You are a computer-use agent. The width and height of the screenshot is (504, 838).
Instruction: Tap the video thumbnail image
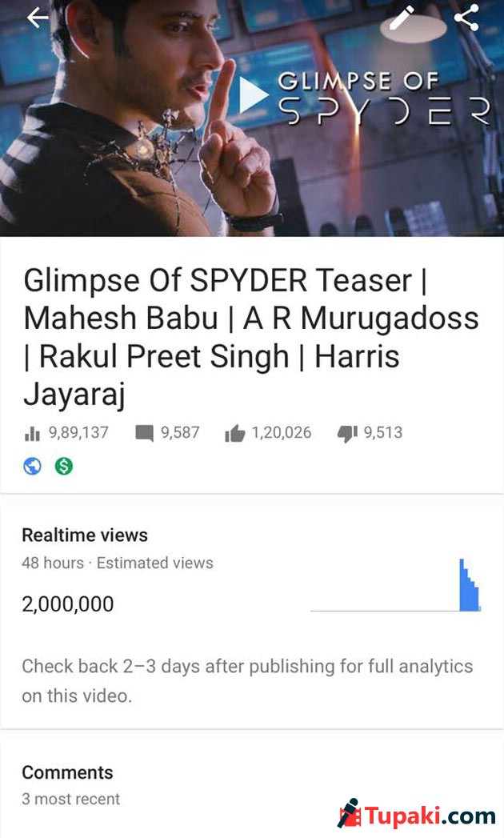pos(252,118)
